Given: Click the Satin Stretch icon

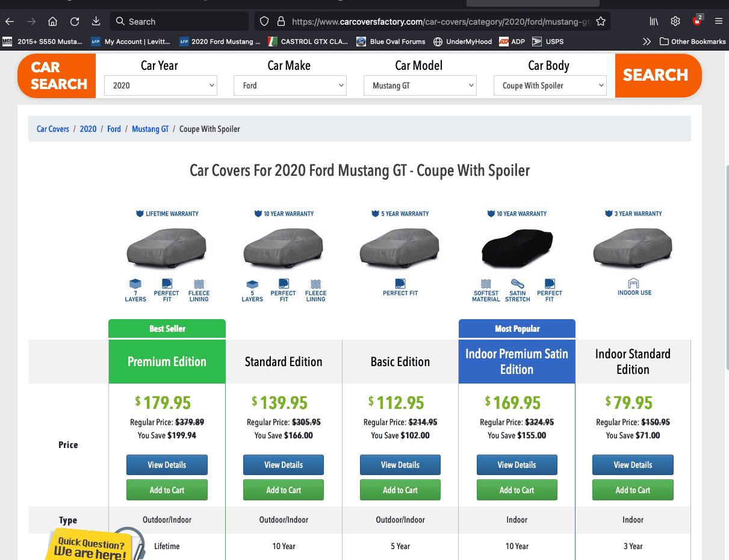Looking at the screenshot, I should coord(518,290).
